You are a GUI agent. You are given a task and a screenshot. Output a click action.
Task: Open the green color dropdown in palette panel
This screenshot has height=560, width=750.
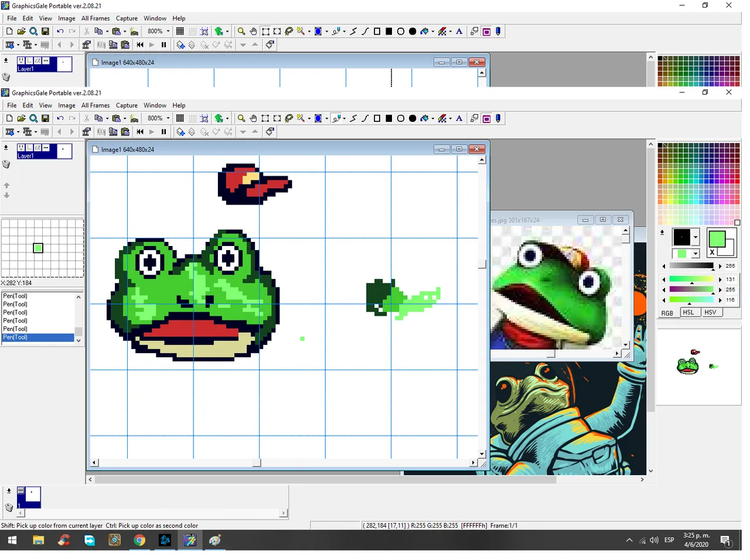coord(696,254)
